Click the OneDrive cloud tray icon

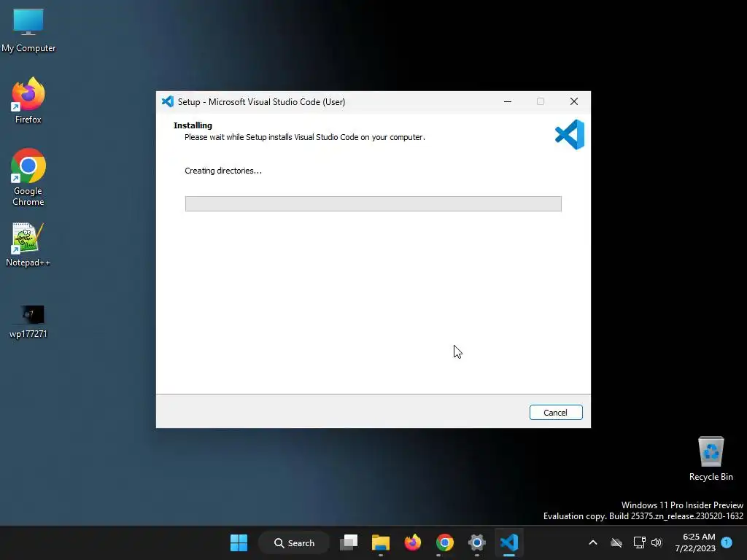click(616, 542)
